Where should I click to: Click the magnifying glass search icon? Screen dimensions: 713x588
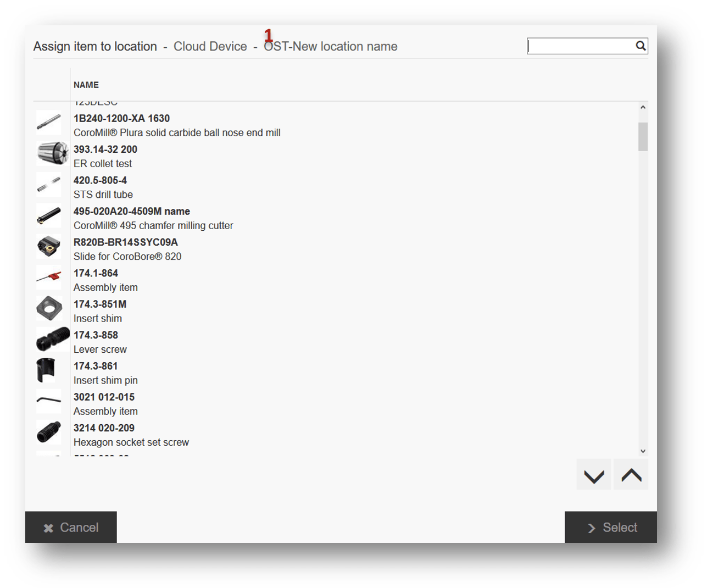640,46
